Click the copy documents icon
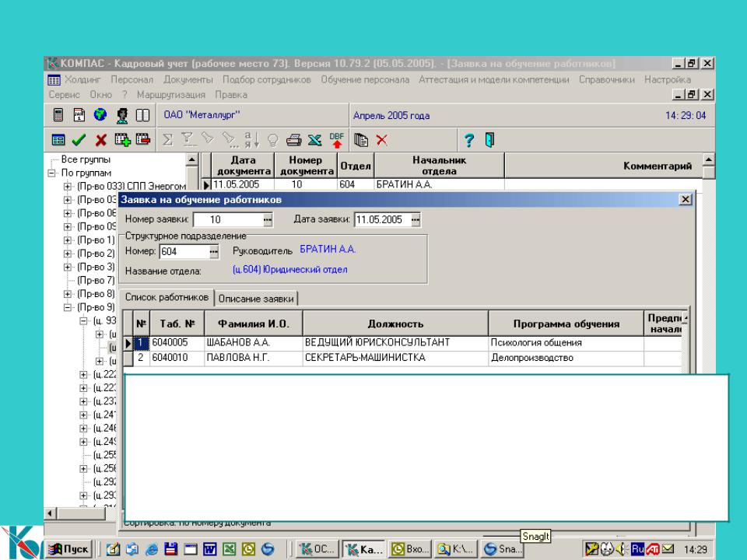 point(361,140)
